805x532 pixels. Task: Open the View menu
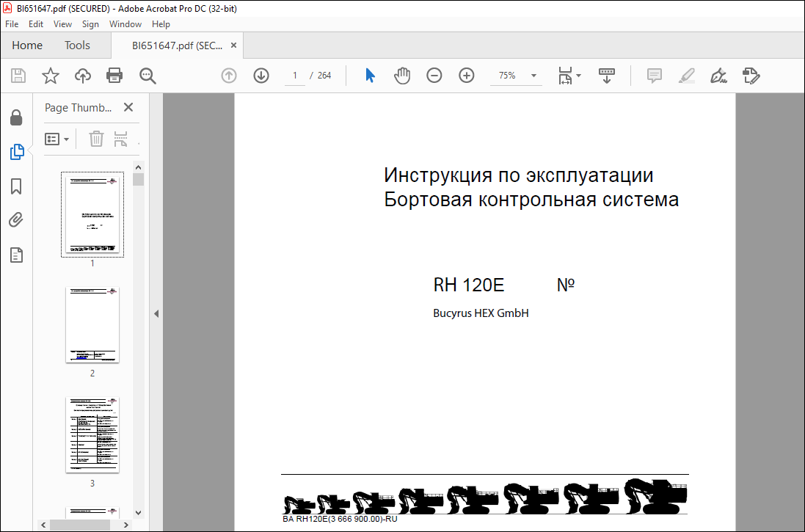[62, 24]
